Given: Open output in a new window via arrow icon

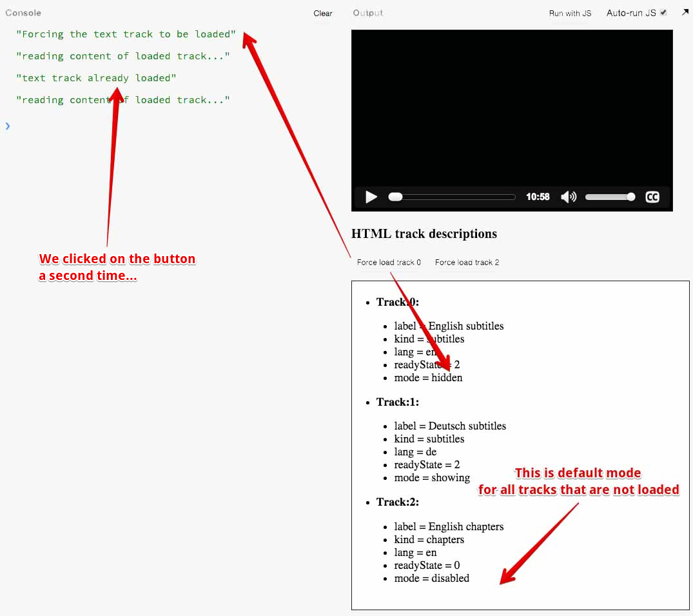Looking at the screenshot, I should point(685,12).
